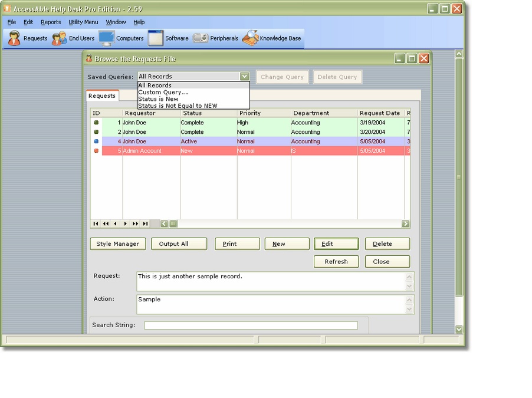Sort by Department column header
This screenshot has height=398, width=532.
coord(324,113)
